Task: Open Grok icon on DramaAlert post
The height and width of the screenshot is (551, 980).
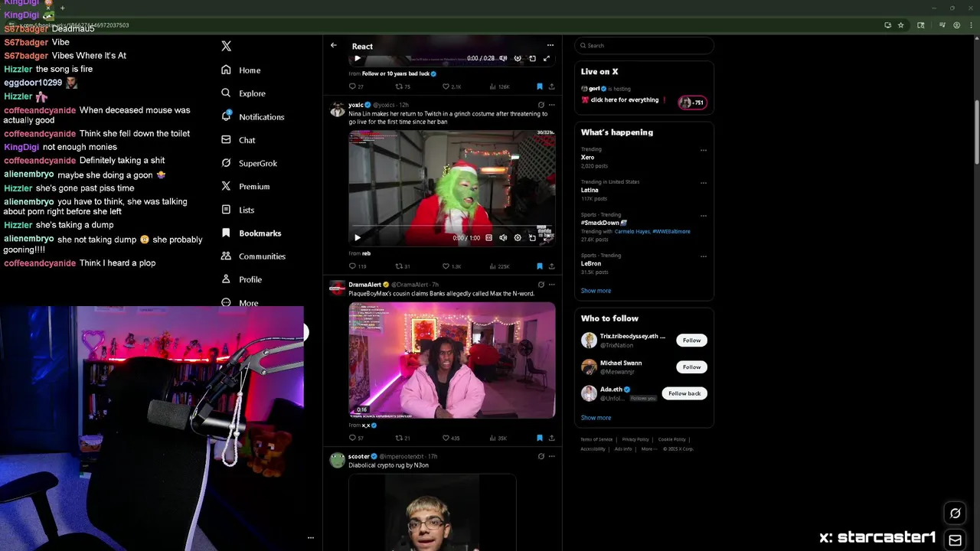Action: point(541,285)
